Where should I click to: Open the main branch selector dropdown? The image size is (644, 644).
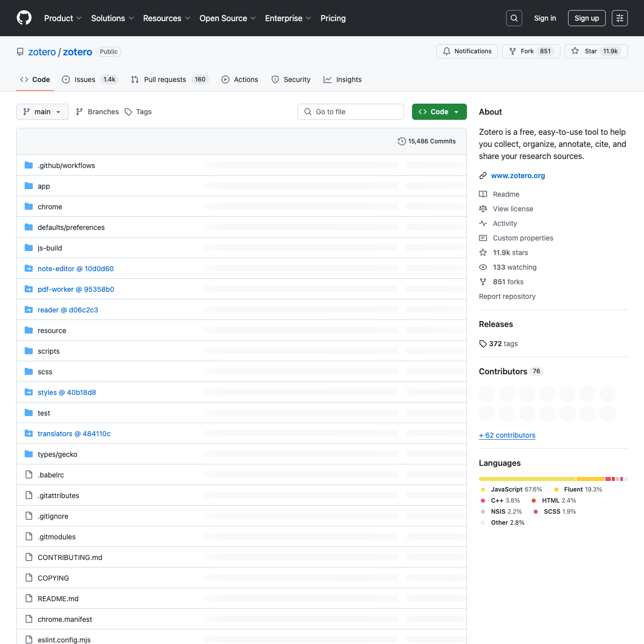pyautogui.click(x=42, y=112)
